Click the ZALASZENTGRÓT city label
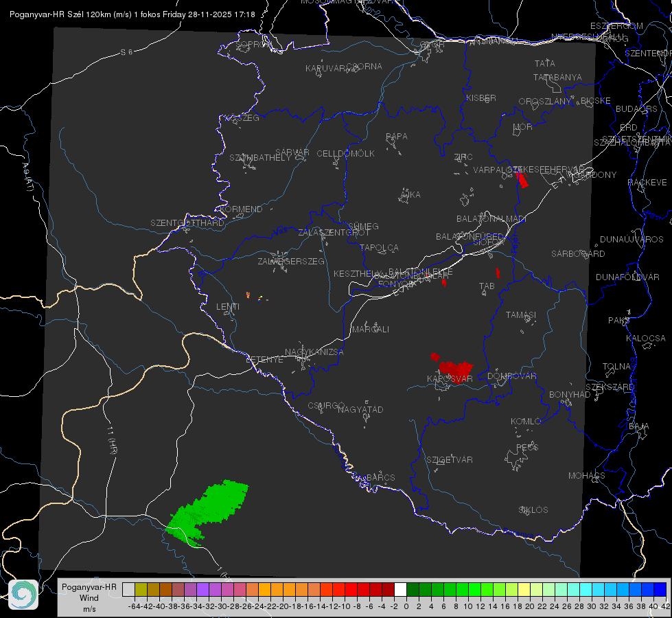The height and width of the screenshot is (618, 672). tap(334, 233)
